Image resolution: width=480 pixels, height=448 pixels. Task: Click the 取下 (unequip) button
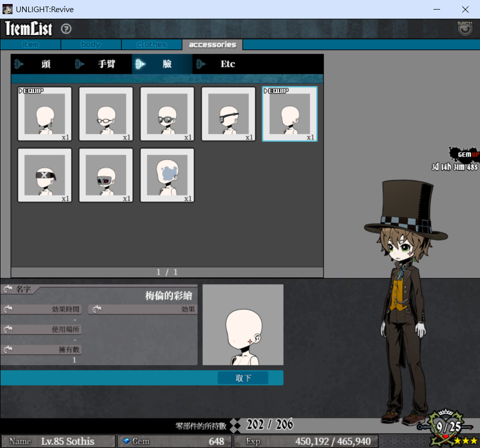tap(243, 378)
